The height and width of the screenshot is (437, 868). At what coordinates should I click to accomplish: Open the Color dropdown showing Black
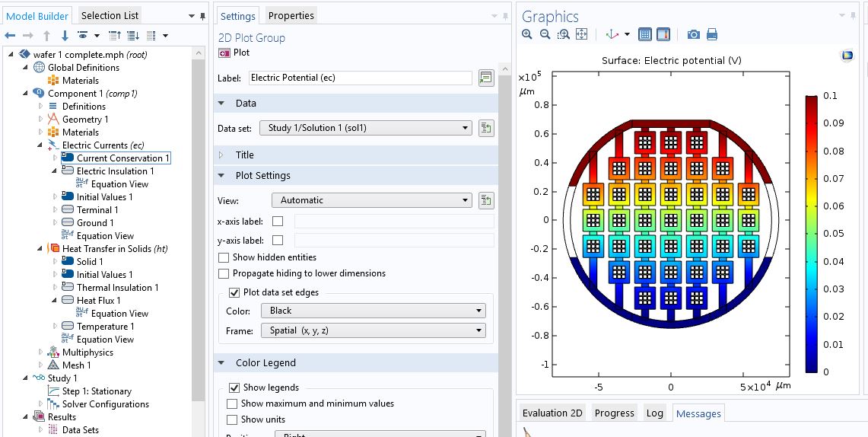click(373, 311)
